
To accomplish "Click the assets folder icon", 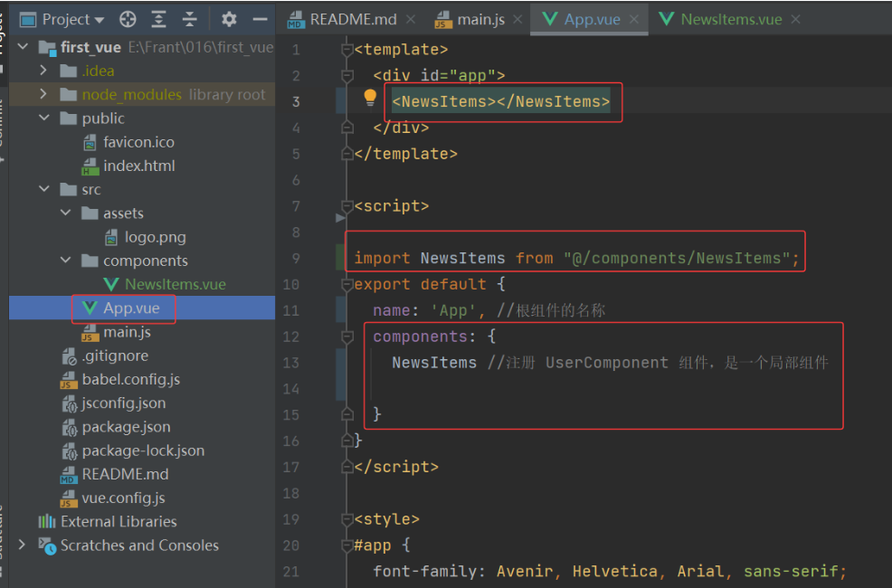I will pyautogui.click(x=90, y=213).
